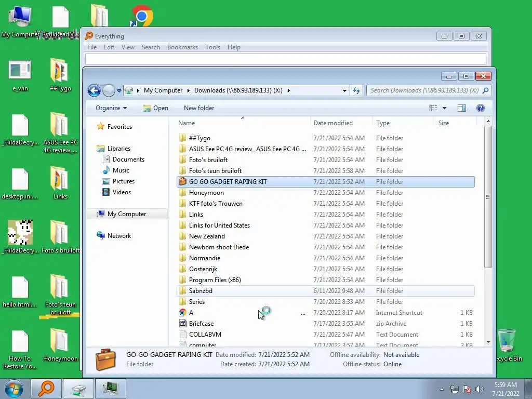Select Favorites in the navigation pane
The image size is (532, 399).
point(119,127)
